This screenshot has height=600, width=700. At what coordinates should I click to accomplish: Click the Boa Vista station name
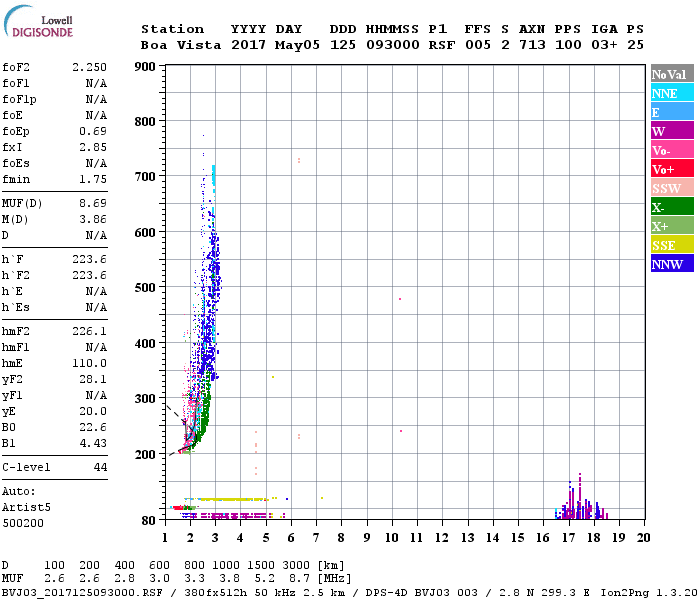click(x=181, y=45)
